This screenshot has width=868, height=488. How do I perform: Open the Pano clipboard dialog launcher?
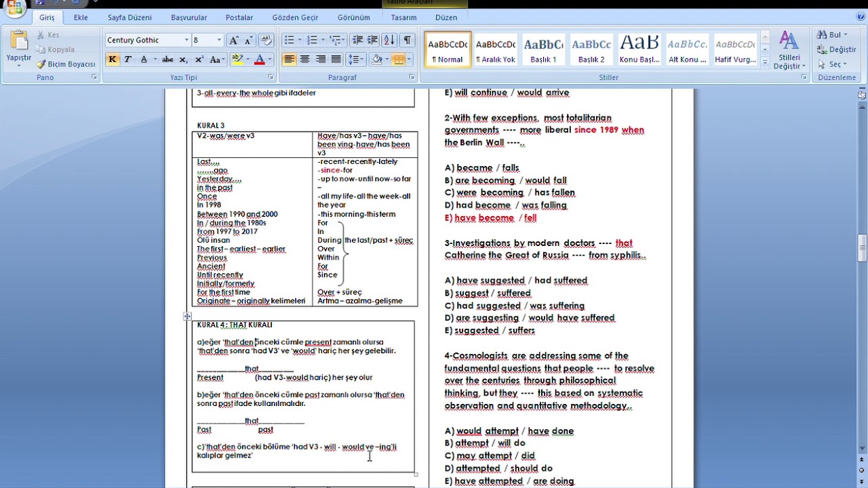coord(94,78)
